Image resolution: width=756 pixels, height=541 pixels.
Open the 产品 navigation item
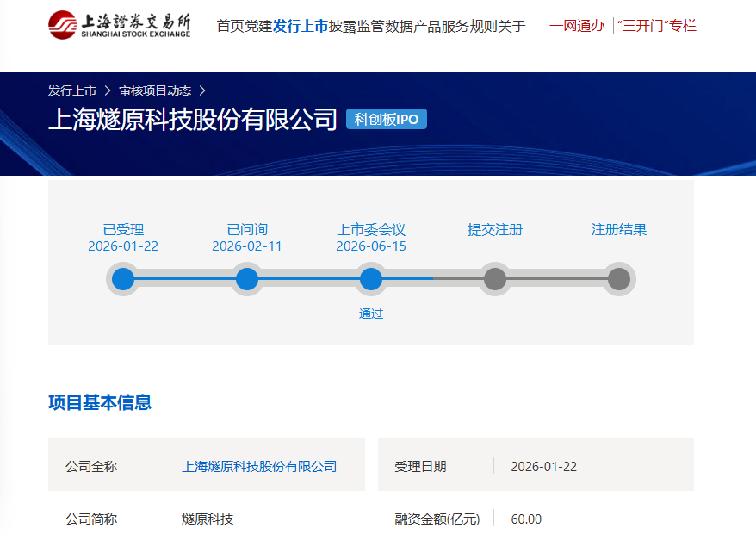[427, 26]
